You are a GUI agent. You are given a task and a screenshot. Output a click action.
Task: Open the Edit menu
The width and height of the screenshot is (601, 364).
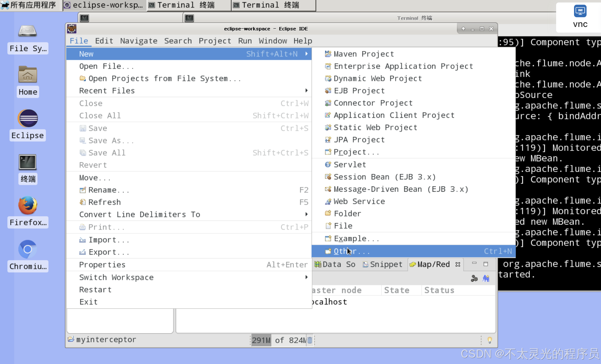(x=104, y=41)
